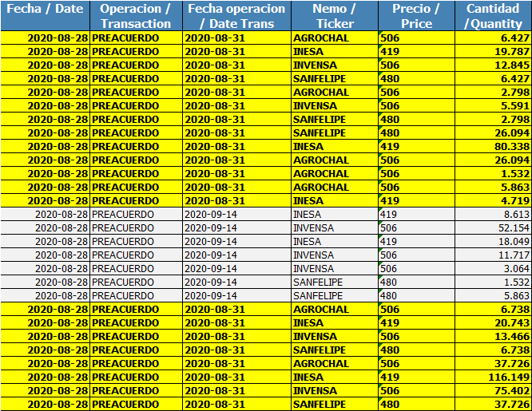Select the 'Operacion / Transaction' column header

click(x=136, y=16)
